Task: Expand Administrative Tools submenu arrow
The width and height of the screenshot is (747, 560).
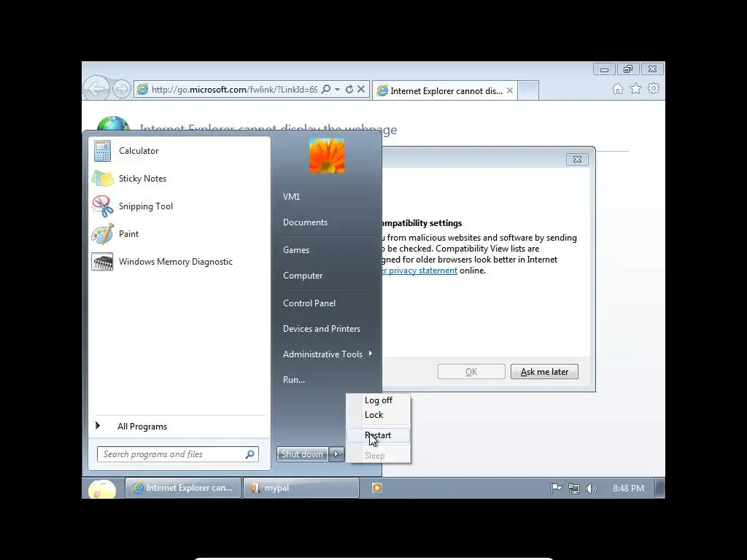Action: tap(370, 354)
